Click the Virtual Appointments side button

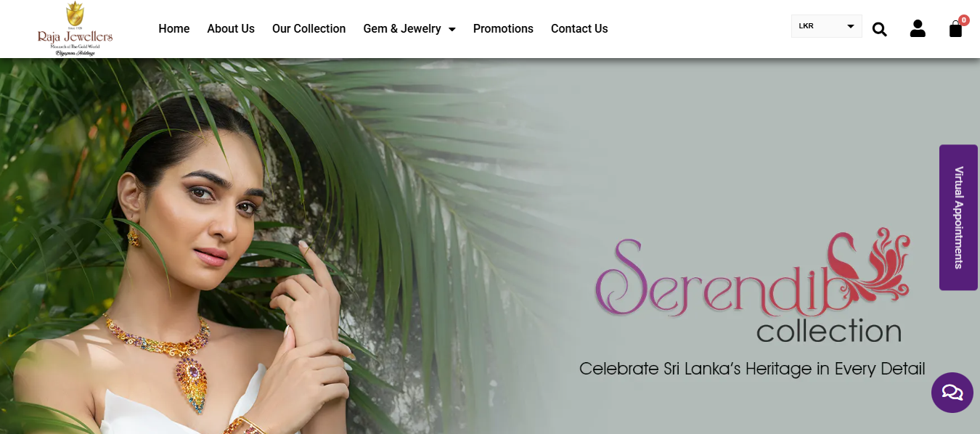[x=958, y=218]
